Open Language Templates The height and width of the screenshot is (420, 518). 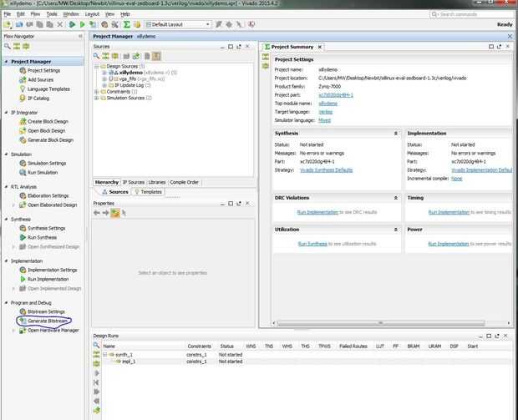coord(48,89)
